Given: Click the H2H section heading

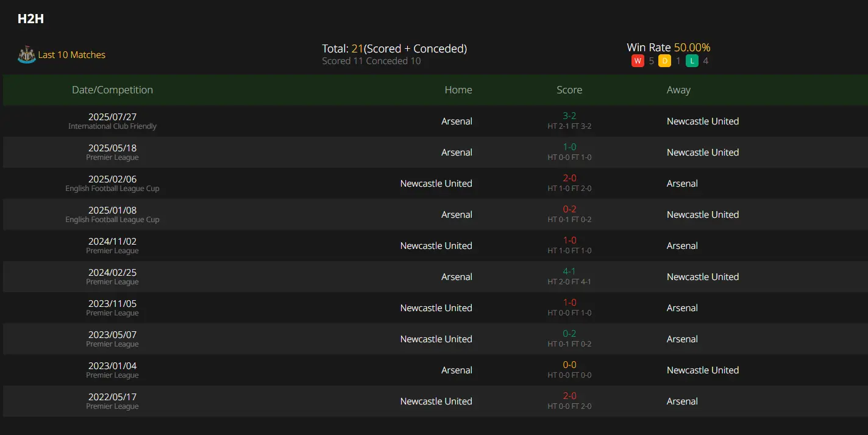Looking at the screenshot, I should coord(30,19).
